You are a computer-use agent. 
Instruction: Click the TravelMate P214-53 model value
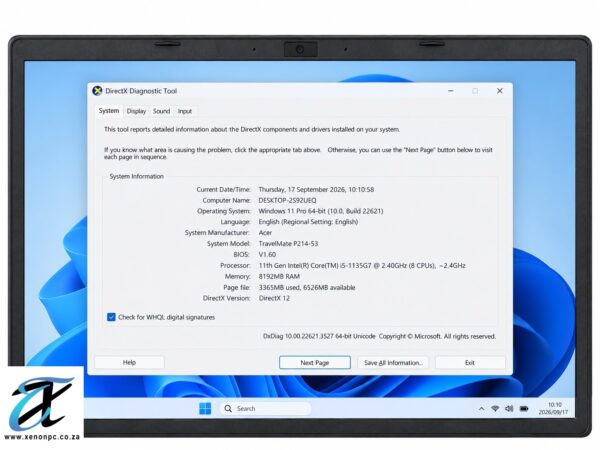(288, 244)
